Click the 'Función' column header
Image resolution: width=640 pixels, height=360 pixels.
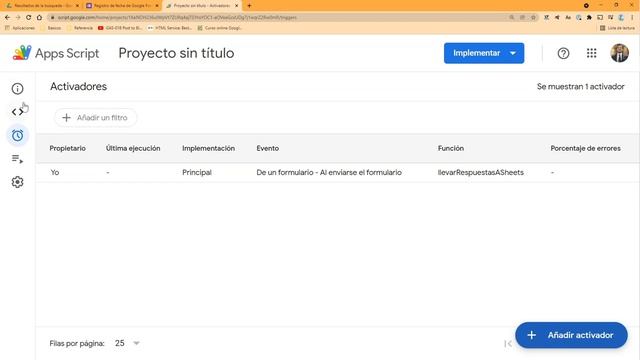point(451,148)
